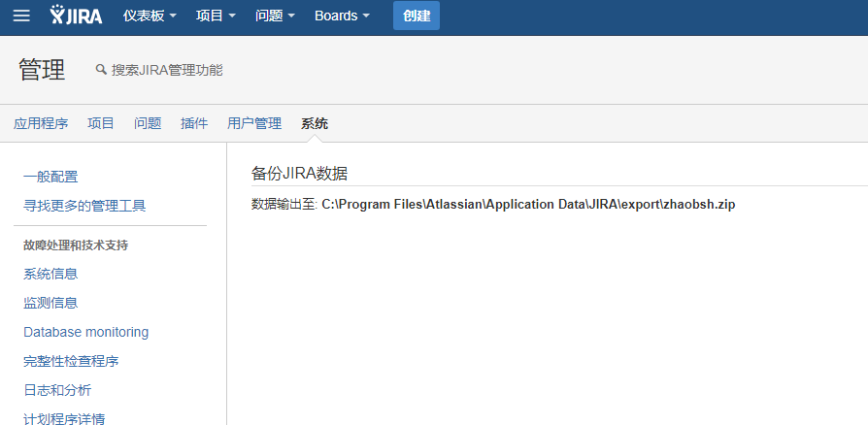Open the Database monitoring link

[85, 332]
